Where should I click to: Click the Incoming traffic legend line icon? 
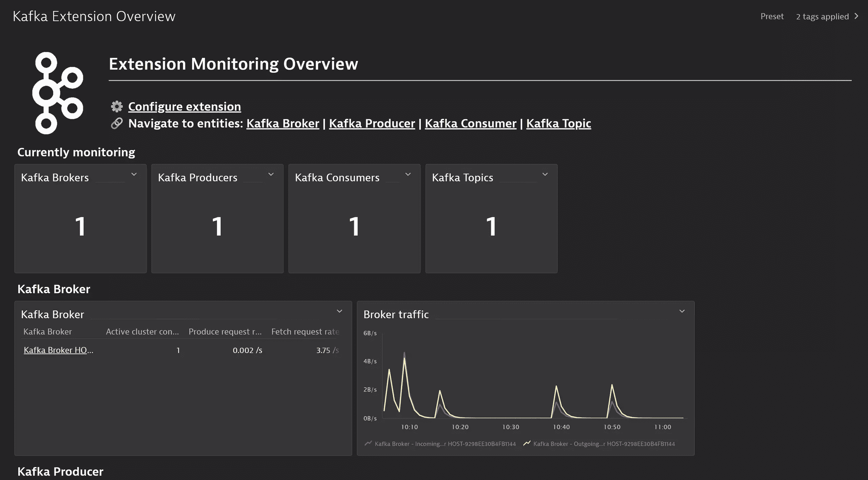pyautogui.click(x=368, y=443)
